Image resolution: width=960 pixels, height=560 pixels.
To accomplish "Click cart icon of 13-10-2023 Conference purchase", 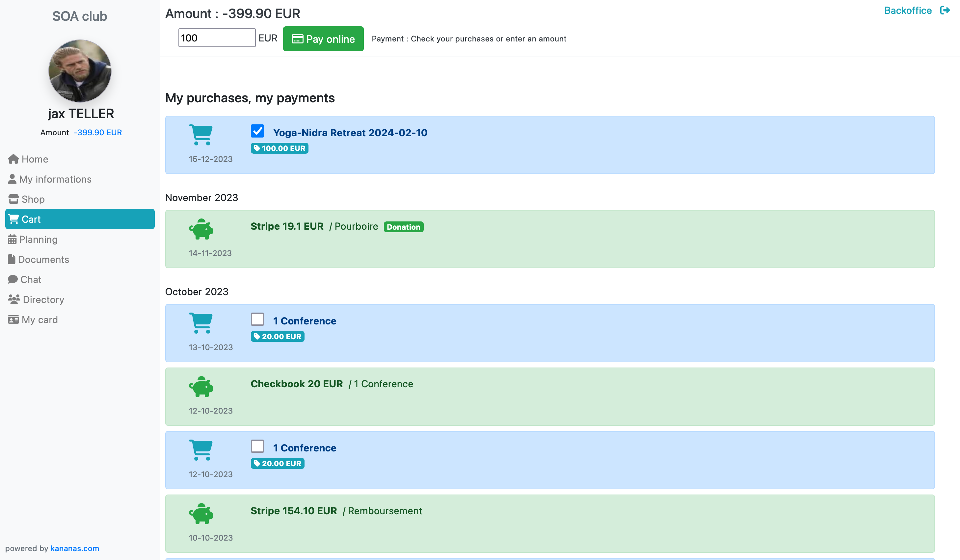I will pos(201,323).
